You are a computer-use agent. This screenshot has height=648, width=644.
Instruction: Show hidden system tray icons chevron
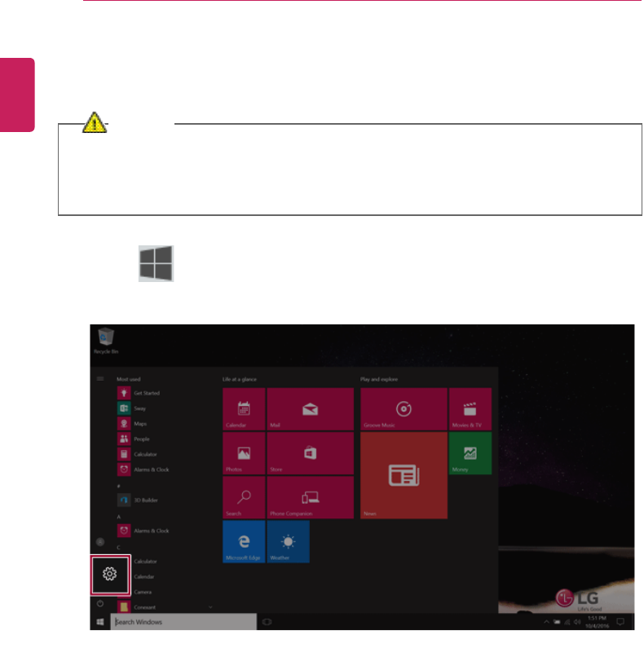point(546,622)
